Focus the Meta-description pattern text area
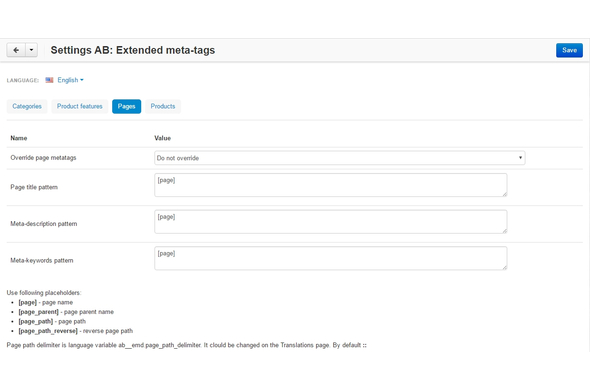590x391 pixels. tap(330, 222)
